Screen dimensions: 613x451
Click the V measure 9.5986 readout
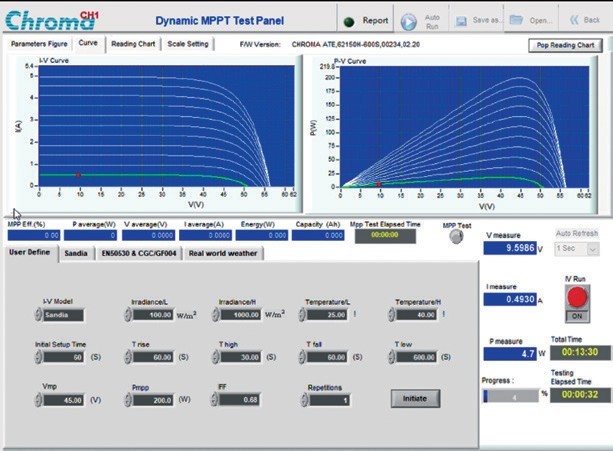point(510,248)
